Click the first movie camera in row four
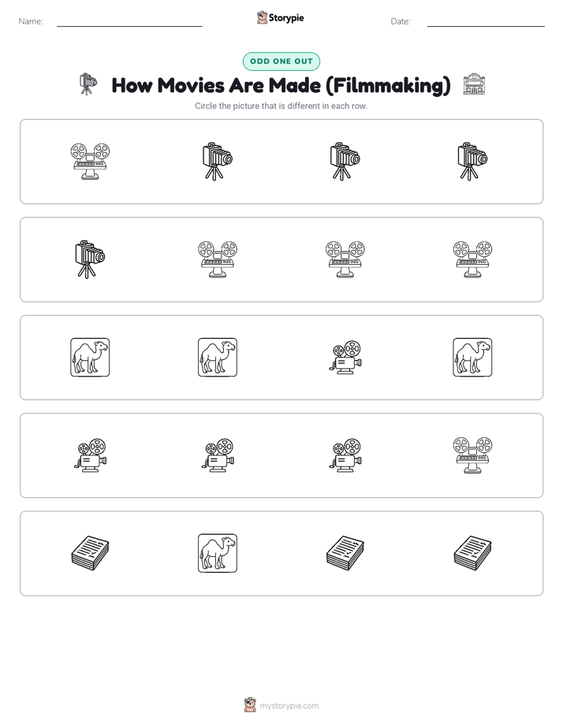The image size is (563, 728). [x=90, y=455]
